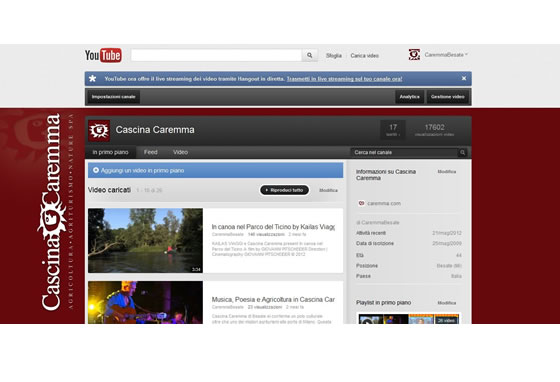Switch to the In primo piano tab
Screen dimensions: 560x382
click(x=110, y=152)
